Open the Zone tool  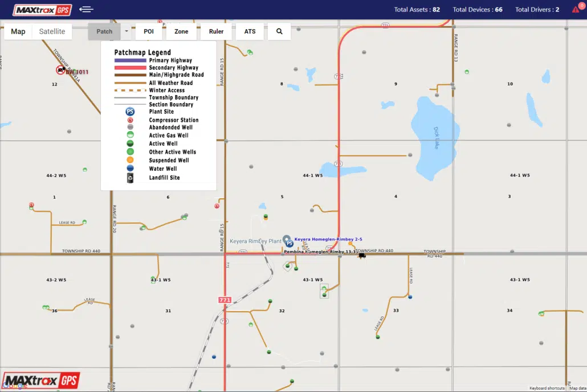pyautogui.click(x=181, y=31)
